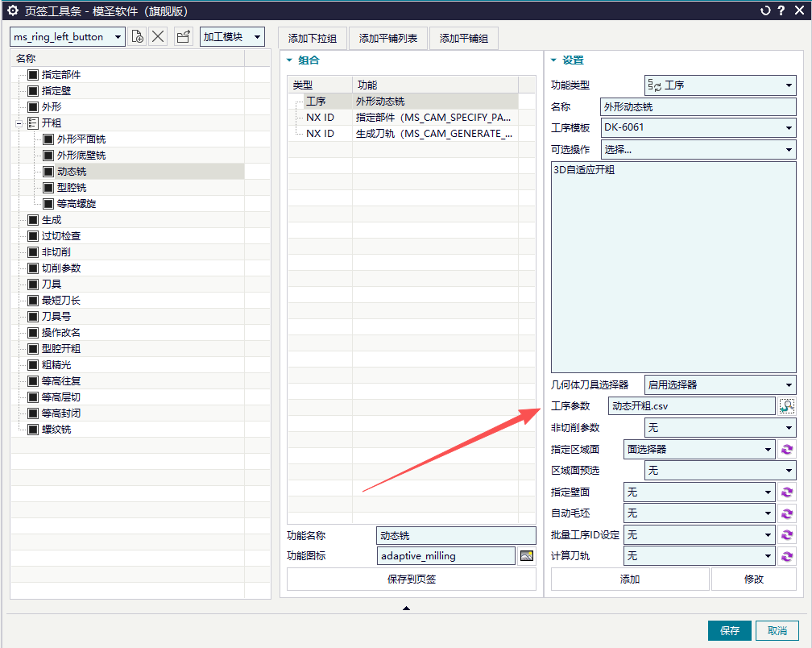Screen dimensions: 812x648
Task: Click the export folder icon in toolbar
Action: (x=184, y=37)
